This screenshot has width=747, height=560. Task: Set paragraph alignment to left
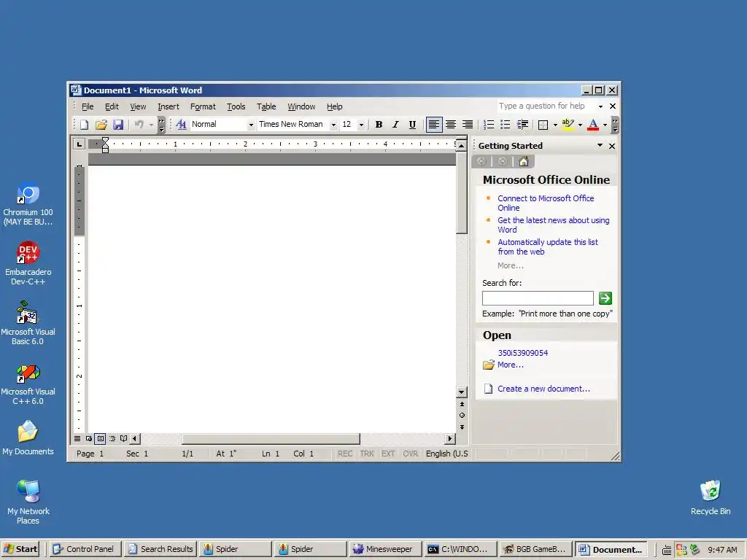(x=434, y=125)
